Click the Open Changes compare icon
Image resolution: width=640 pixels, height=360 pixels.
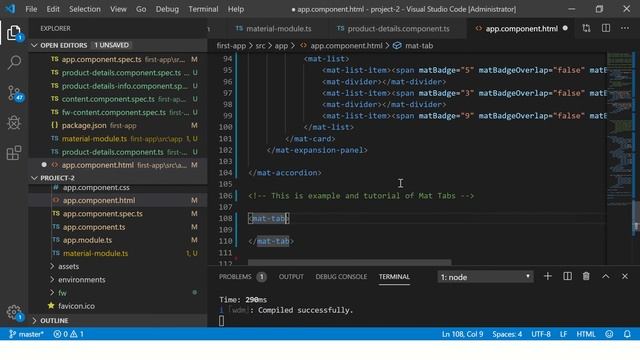(x=587, y=28)
